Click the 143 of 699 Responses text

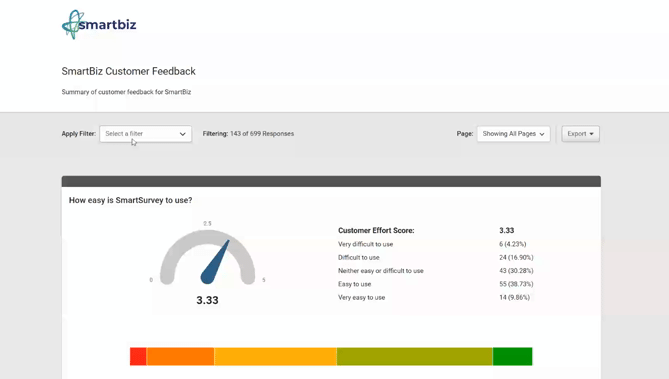[262, 134]
